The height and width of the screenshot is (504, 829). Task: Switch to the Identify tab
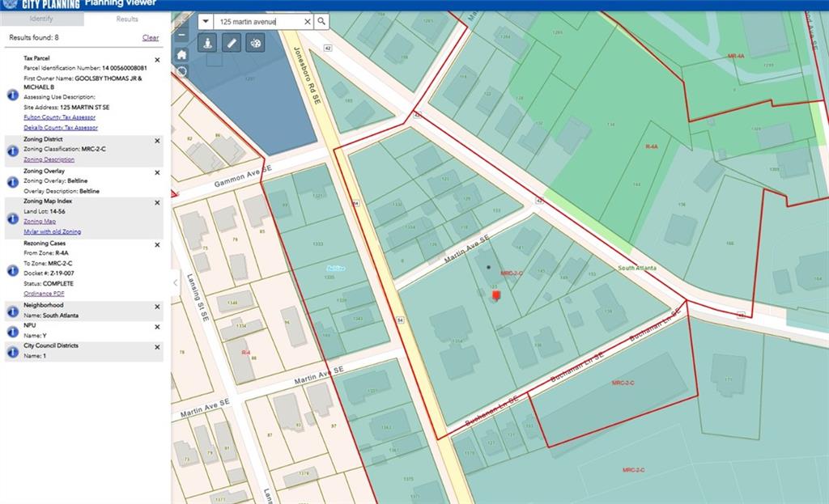[x=41, y=19]
